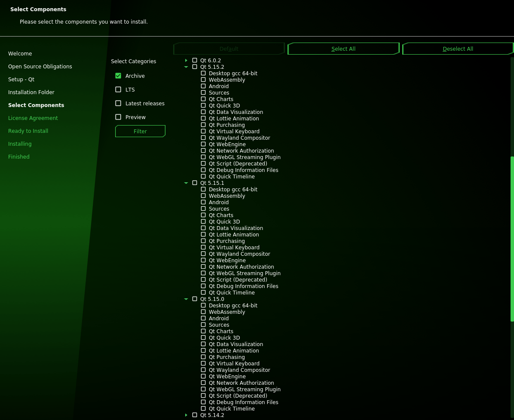
Task: Toggle the Latest releases checkbox
Action: coord(118,103)
